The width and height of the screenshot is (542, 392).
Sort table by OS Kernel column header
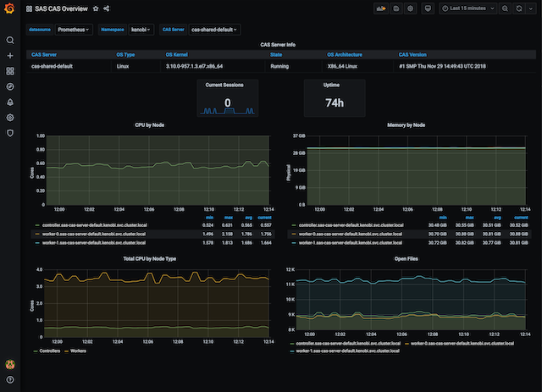click(x=177, y=55)
